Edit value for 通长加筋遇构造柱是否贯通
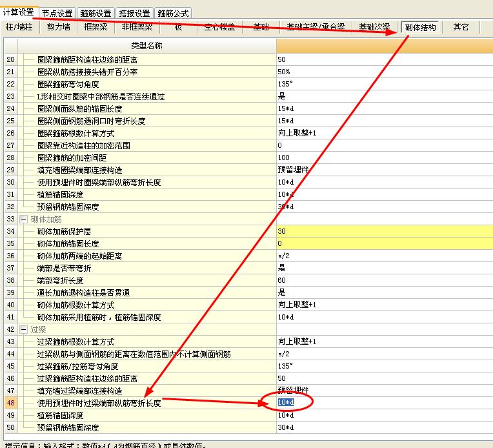Screen dimensions: 493x448 tap(385, 292)
